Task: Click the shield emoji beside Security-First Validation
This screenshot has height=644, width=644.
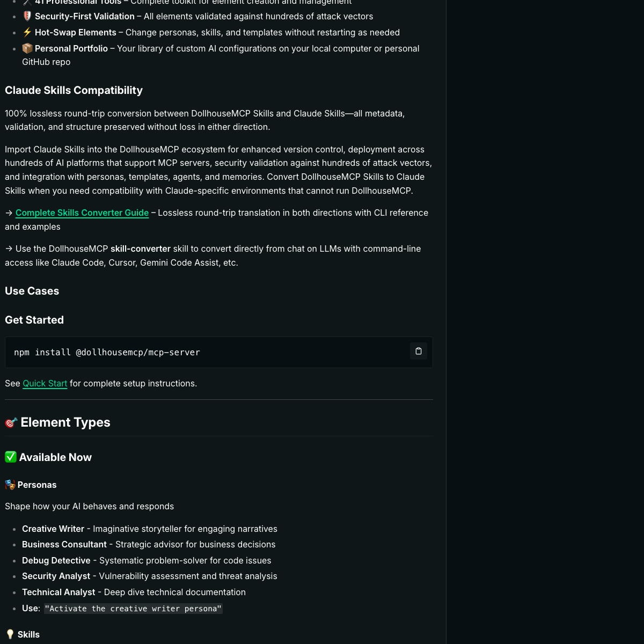Action: [27, 17]
